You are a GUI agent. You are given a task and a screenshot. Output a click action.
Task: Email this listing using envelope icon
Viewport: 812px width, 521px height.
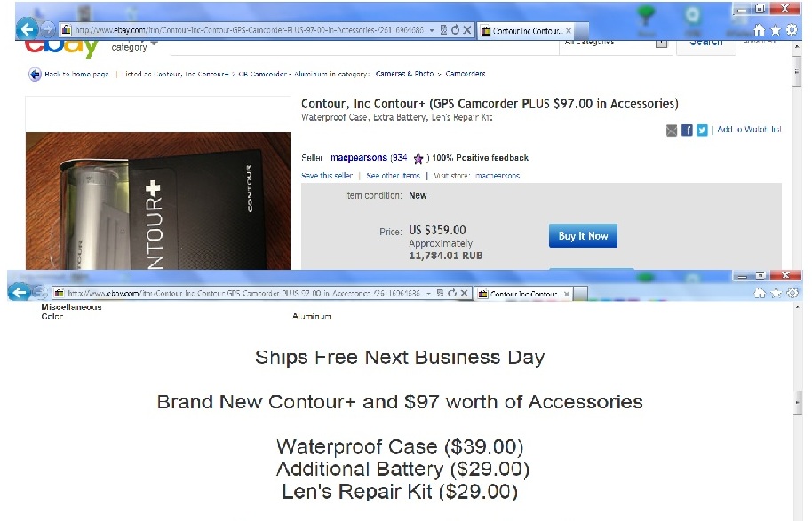pyautogui.click(x=672, y=130)
